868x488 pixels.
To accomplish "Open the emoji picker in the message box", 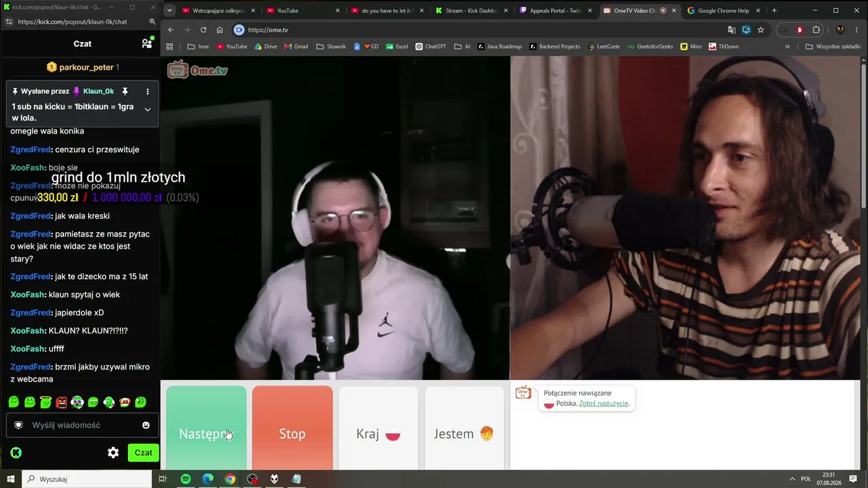I will tap(146, 425).
